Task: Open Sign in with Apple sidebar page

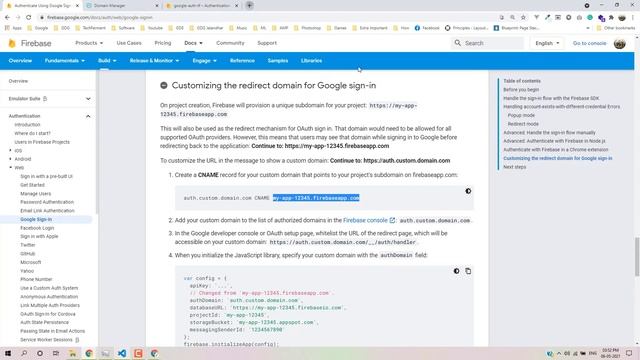Action: click(x=39, y=236)
